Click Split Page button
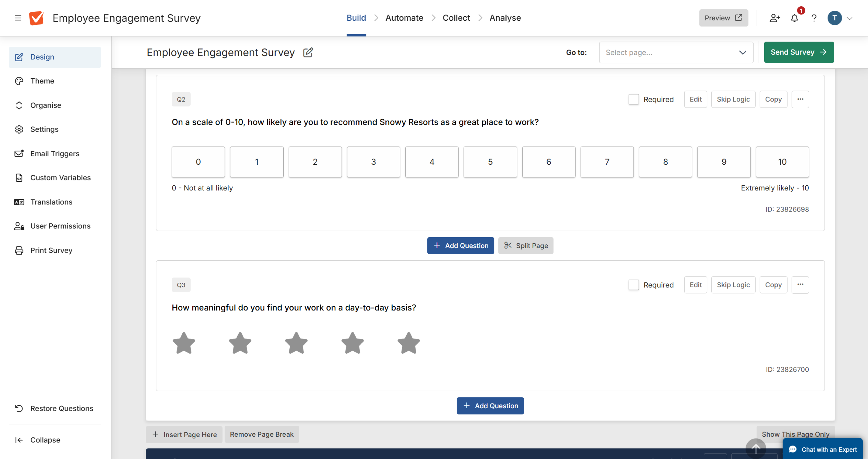Screen dimensions: 868x459 (x=525, y=245)
